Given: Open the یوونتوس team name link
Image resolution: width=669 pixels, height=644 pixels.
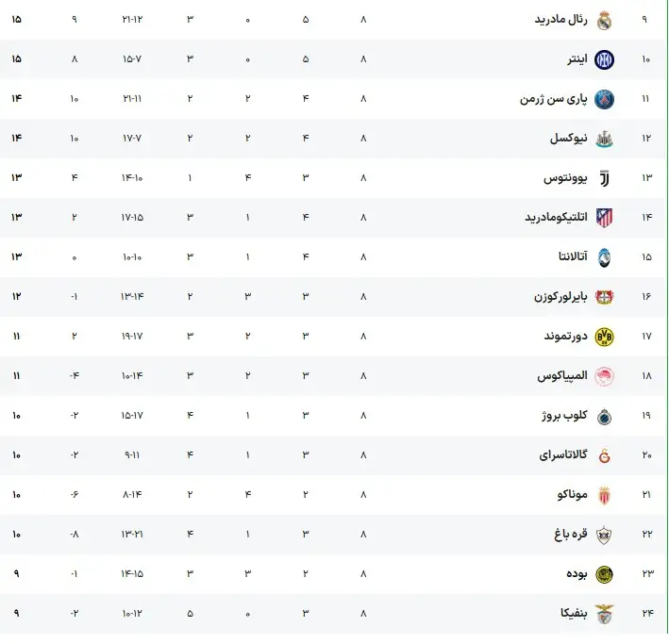Looking at the screenshot, I should coord(564,178).
